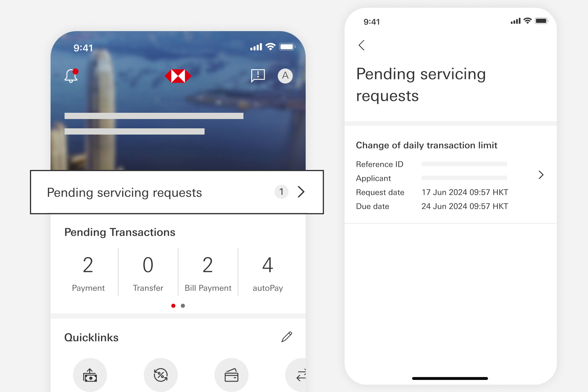
Task: Tap the cash payment quicklink icon
Action: coord(90,375)
